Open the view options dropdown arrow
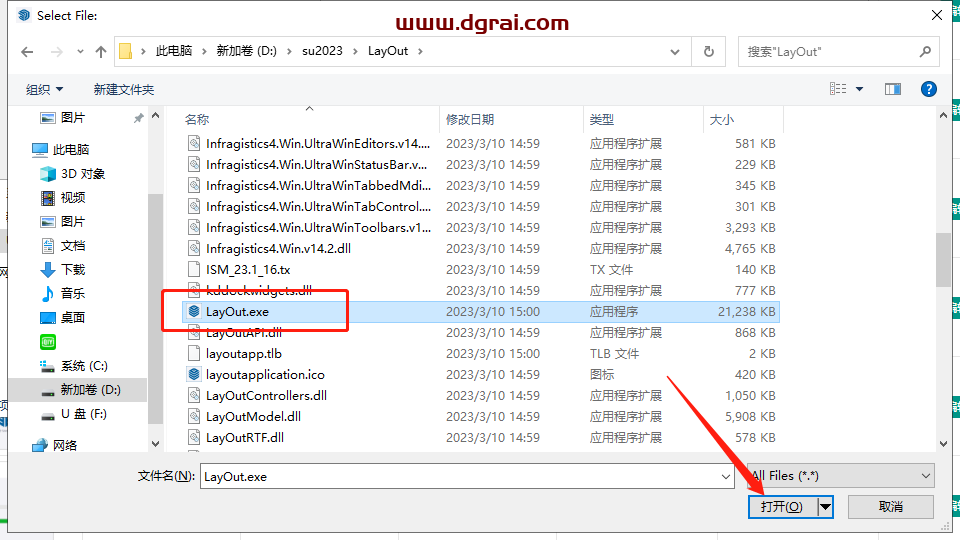Screen dimensions: 960x540 click(860, 89)
